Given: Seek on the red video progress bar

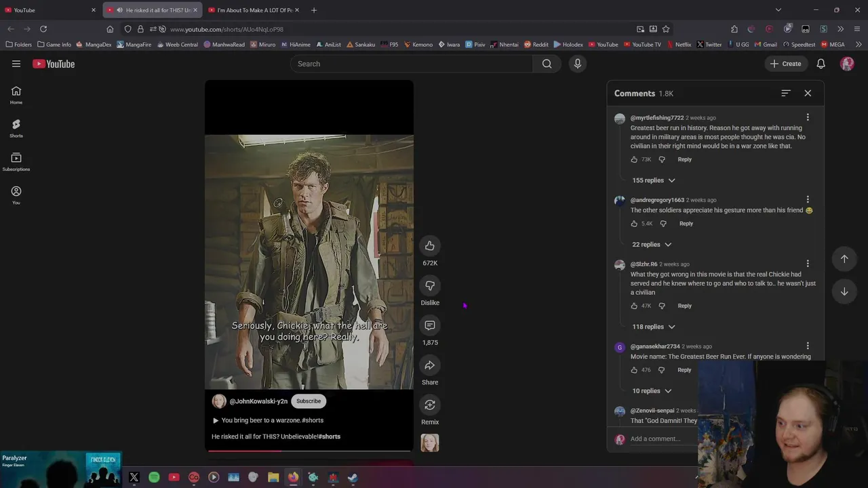Looking at the screenshot, I should 309,450.
